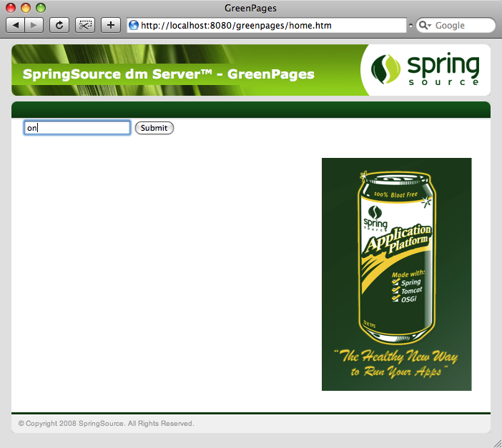
Task: Add bookmark with the plus button
Action: coord(111,25)
